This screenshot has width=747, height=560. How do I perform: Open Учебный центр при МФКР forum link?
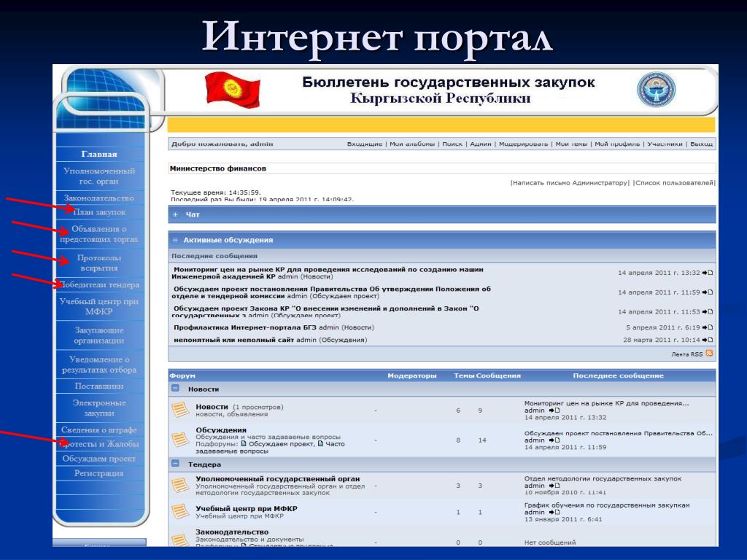coord(247,508)
